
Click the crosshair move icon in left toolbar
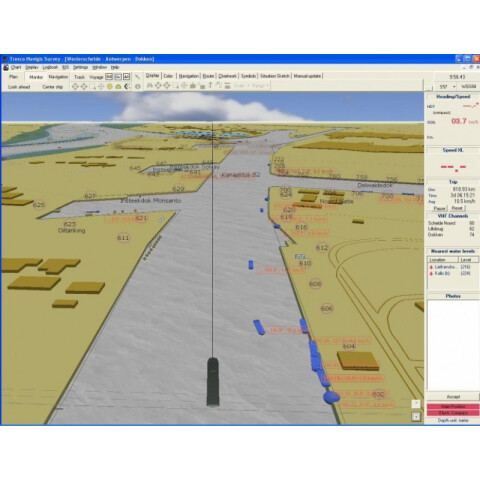(x=101, y=87)
